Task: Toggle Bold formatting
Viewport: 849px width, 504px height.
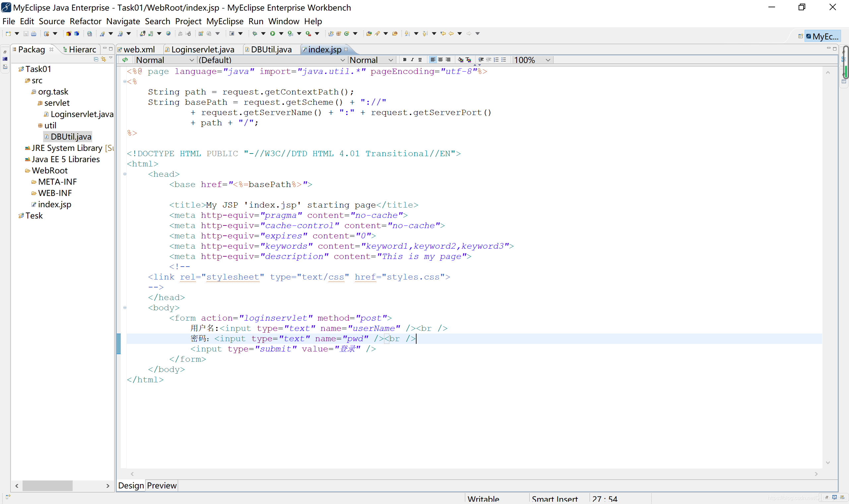Action: click(405, 60)
